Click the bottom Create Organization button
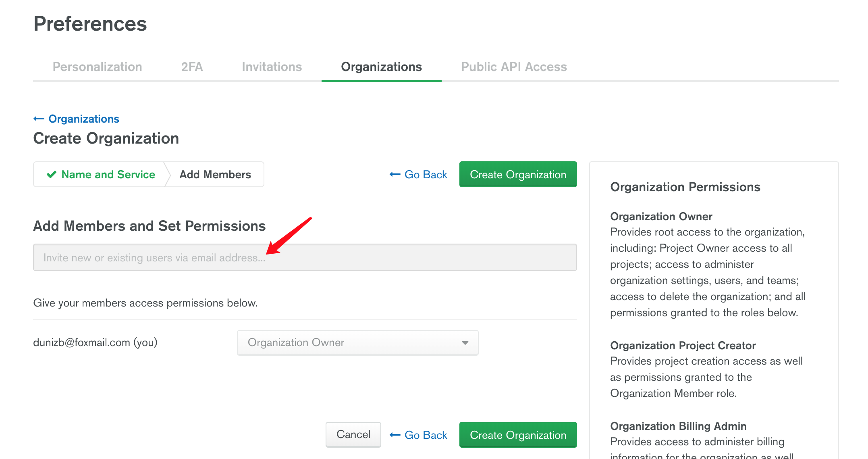 (x=518, y=435)
